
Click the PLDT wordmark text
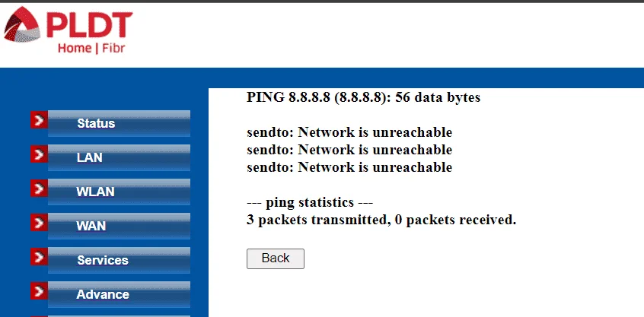(90, 24)
